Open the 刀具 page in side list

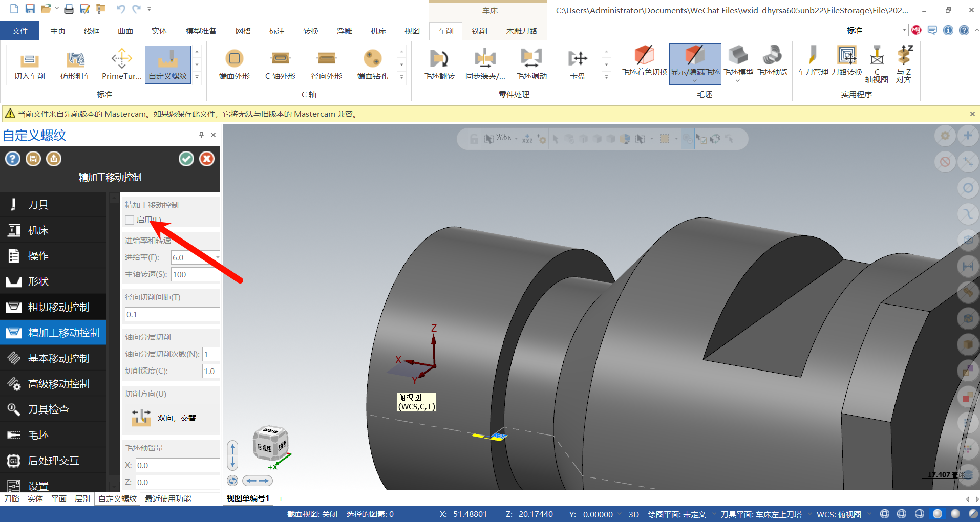tap(53, 205)
